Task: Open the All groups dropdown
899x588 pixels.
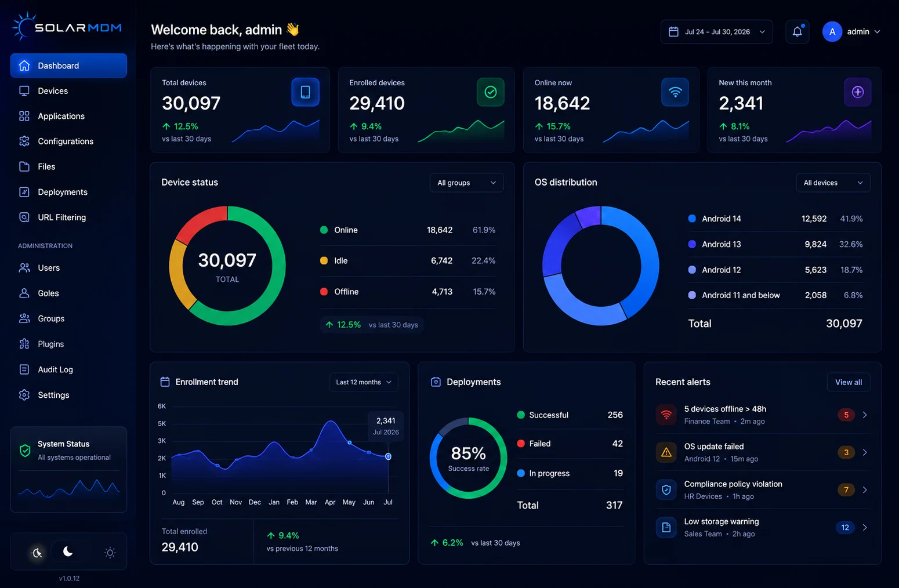Action: (466, 183)
